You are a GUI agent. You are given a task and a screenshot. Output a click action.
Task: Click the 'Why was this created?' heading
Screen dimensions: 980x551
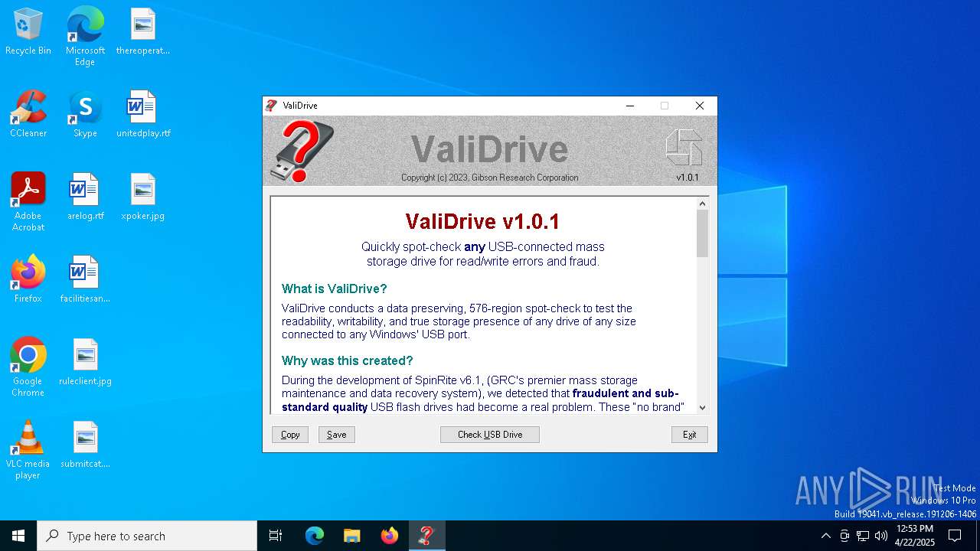(x=348, y=360)
